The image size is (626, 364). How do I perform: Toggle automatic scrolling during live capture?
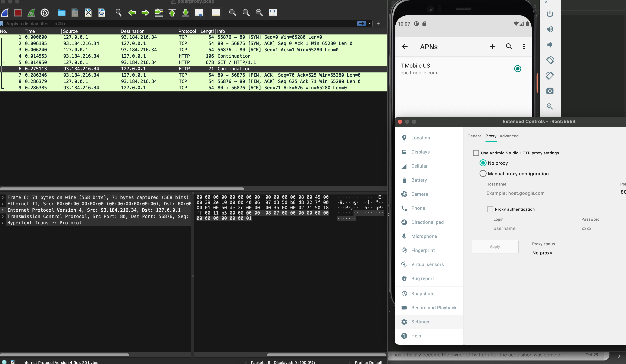point(199,13)
